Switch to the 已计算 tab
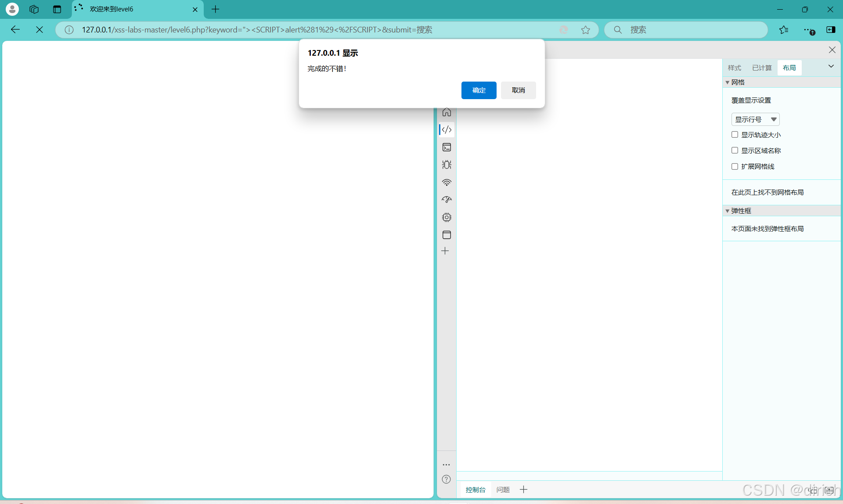 (x=761, y=68)
